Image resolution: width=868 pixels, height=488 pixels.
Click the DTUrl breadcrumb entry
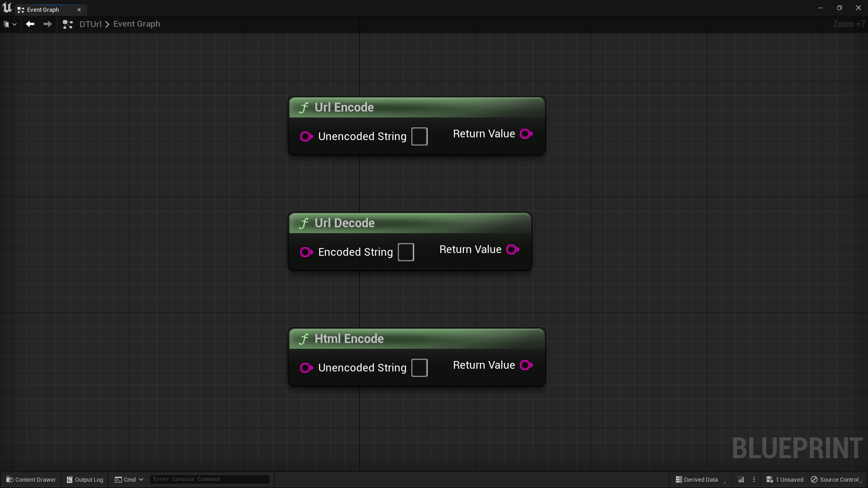pos(90,24)
